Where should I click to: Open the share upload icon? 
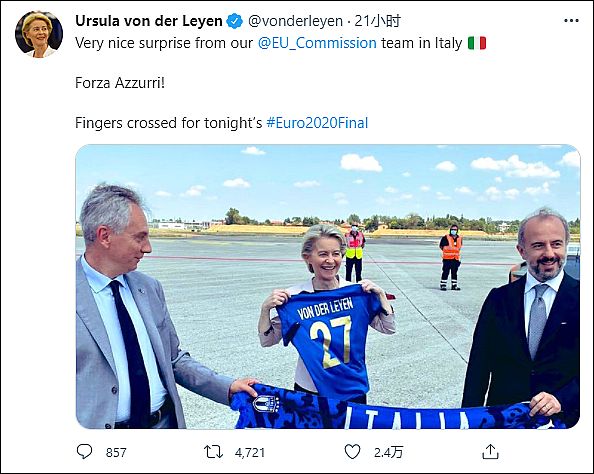490,451
